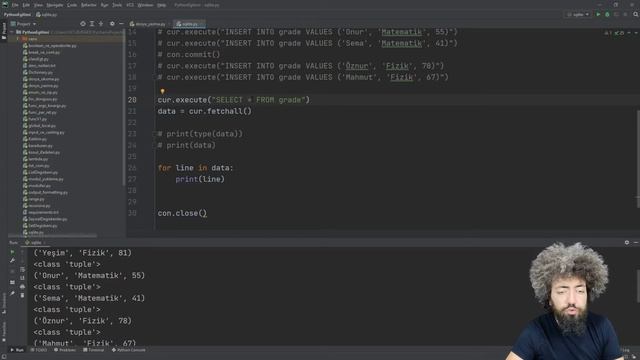Hide the Project panel with minus icon
Screen dimensions: 640x360
pos(121,24)
